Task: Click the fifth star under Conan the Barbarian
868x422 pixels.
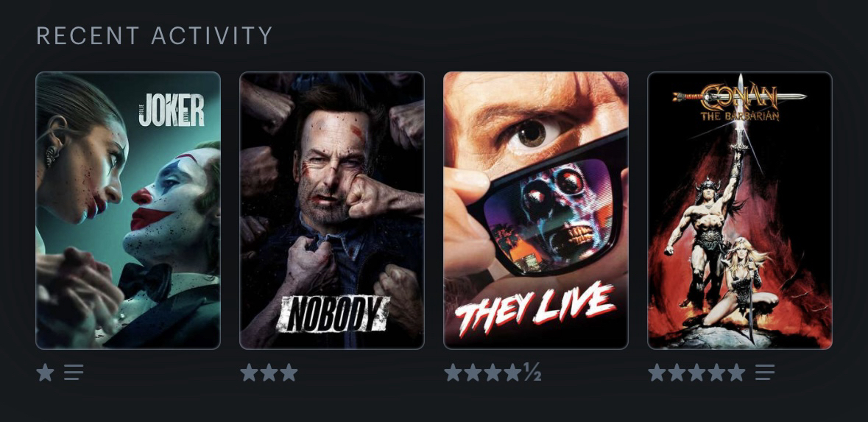Action: (736, 373)
